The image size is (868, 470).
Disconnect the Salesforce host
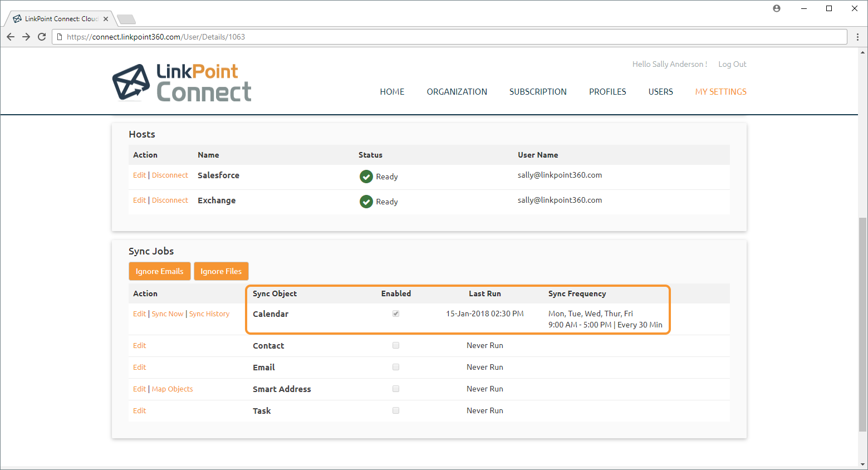point(170,175)
